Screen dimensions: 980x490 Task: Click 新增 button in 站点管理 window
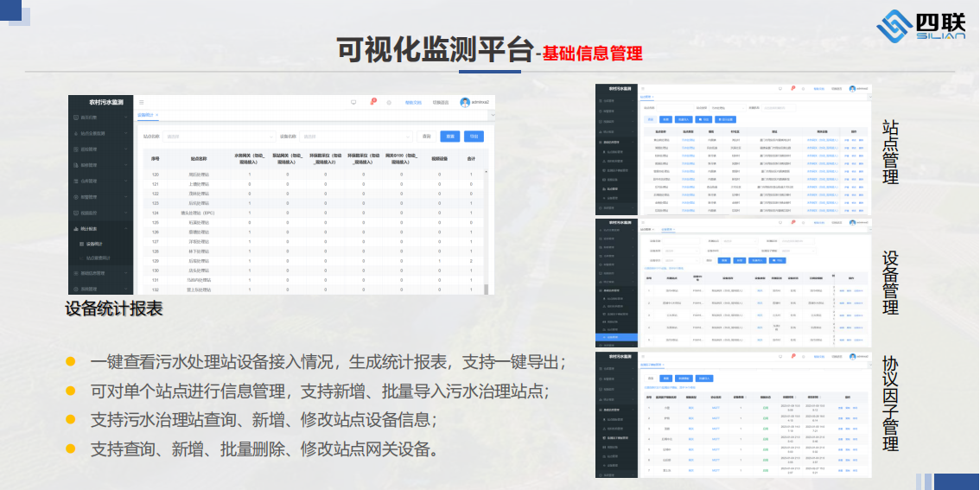click(x=665, y=119)
